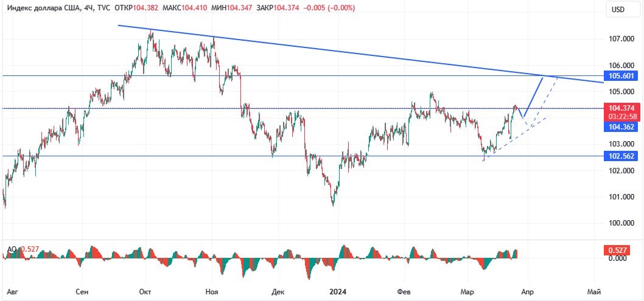Click the −0.005 (−0.00%) change value
The width and height of the screenshot is (644, 301).
[330, 8]
